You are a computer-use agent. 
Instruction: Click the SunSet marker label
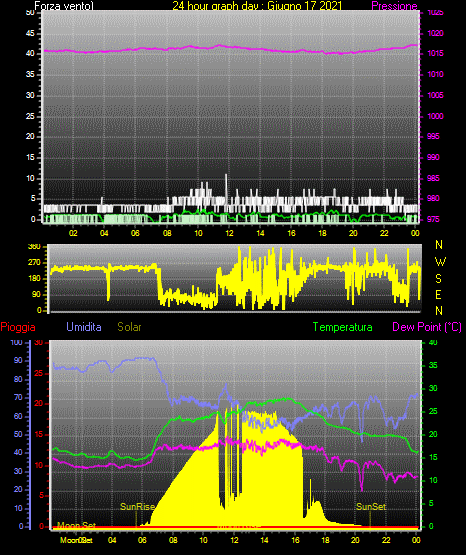point(371,507)
